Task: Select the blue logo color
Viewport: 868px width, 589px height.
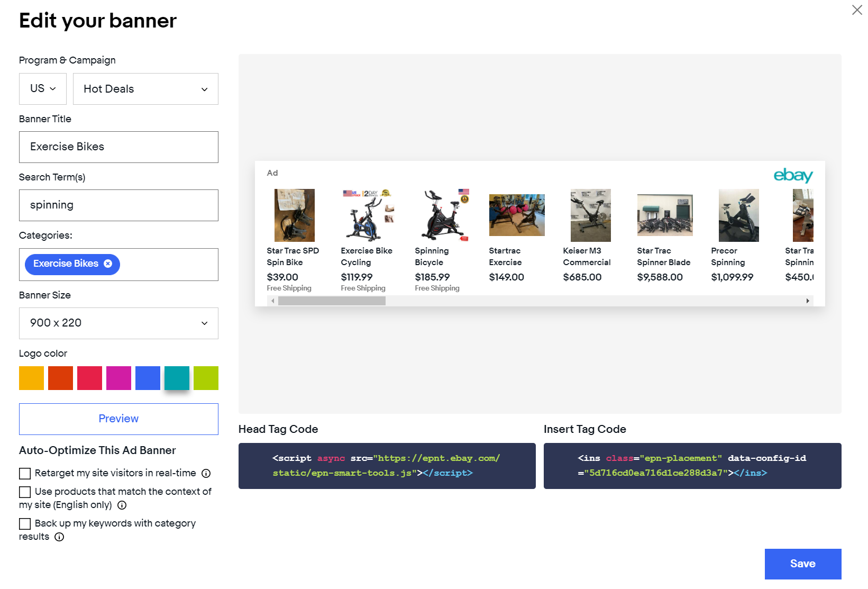Action: 148,378
